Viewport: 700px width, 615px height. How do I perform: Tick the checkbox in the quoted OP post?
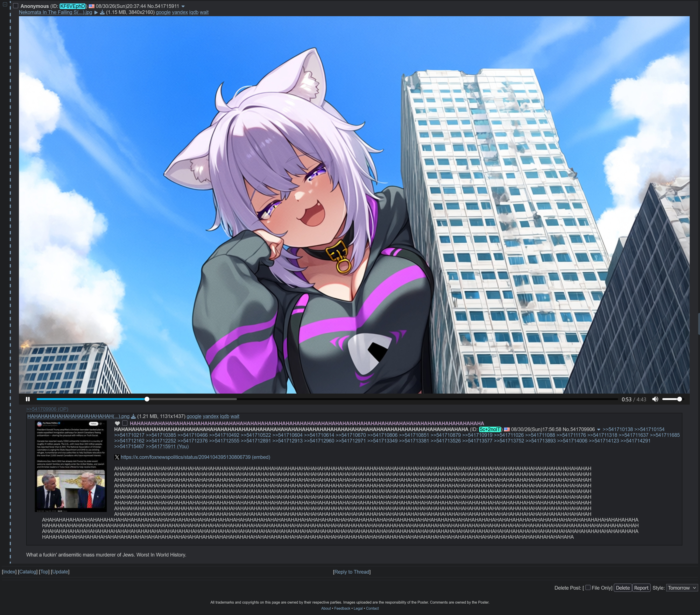(x=125, y=423)
